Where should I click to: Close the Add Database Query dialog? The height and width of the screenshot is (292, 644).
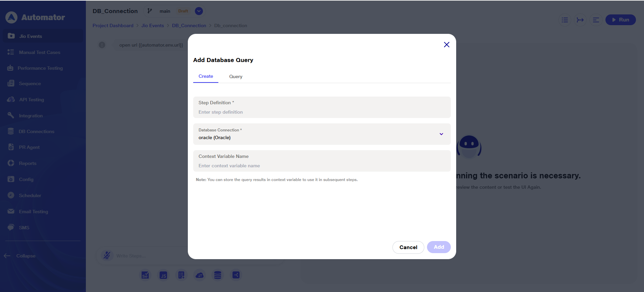(x=446, y=45)
